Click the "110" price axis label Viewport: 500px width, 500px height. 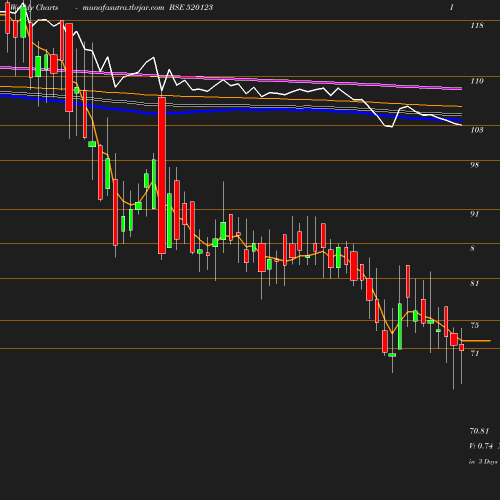tap(477, 81)
